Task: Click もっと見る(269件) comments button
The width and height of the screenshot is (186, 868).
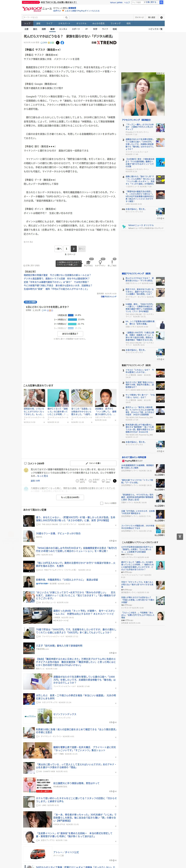Action: 70,497
